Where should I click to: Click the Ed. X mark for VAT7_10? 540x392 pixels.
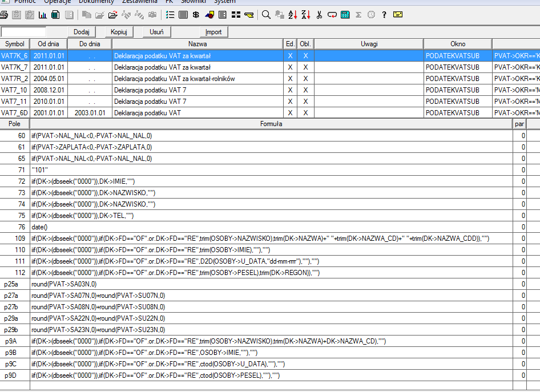coord(290,90)
